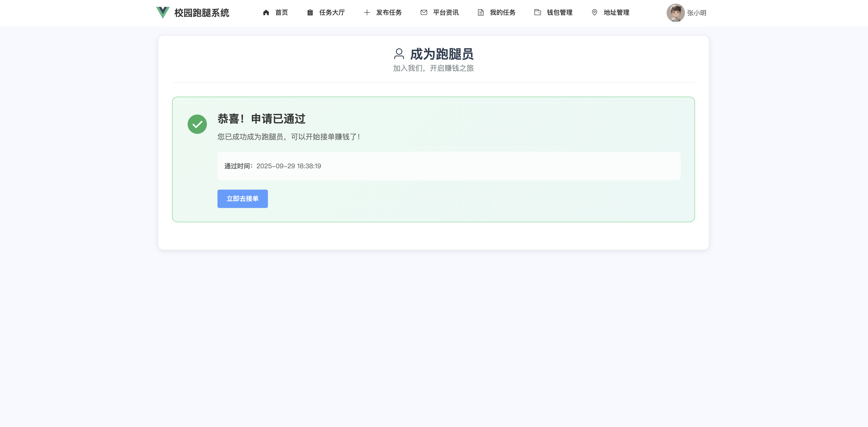Open 平台资讯 from the top menu

tap(445, 12)
